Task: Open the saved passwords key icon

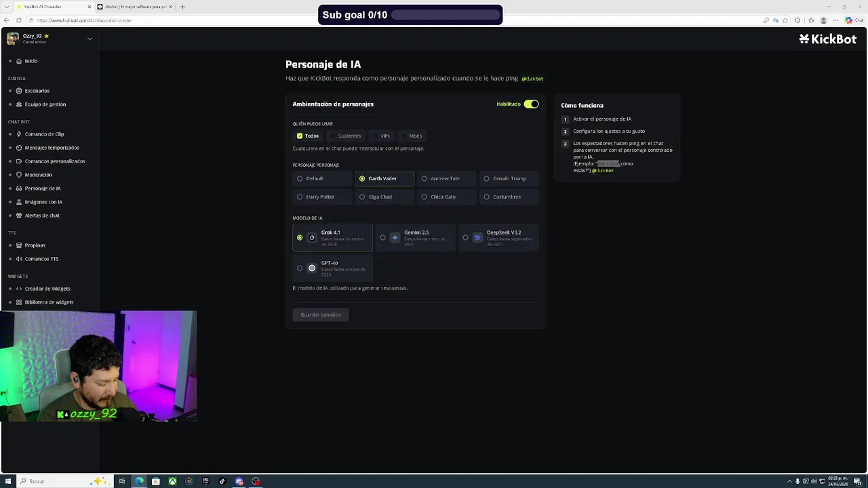Action: point(766,20)
